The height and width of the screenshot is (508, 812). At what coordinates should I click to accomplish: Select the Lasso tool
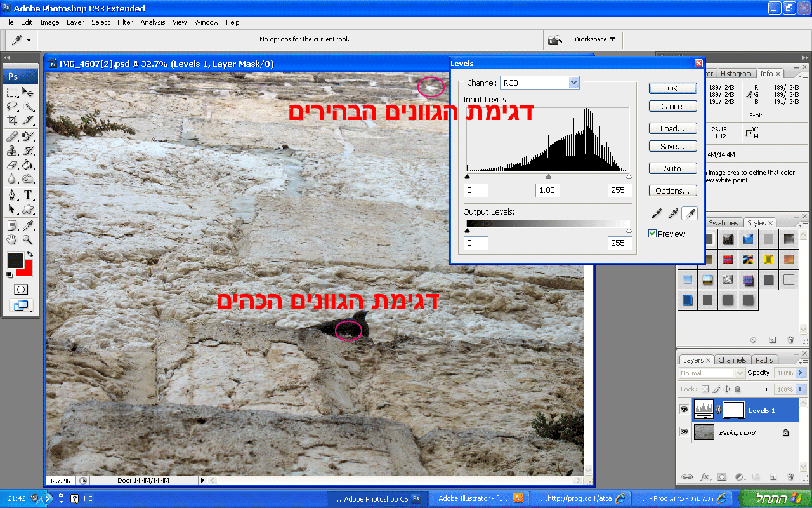click(x=12, y=106)
